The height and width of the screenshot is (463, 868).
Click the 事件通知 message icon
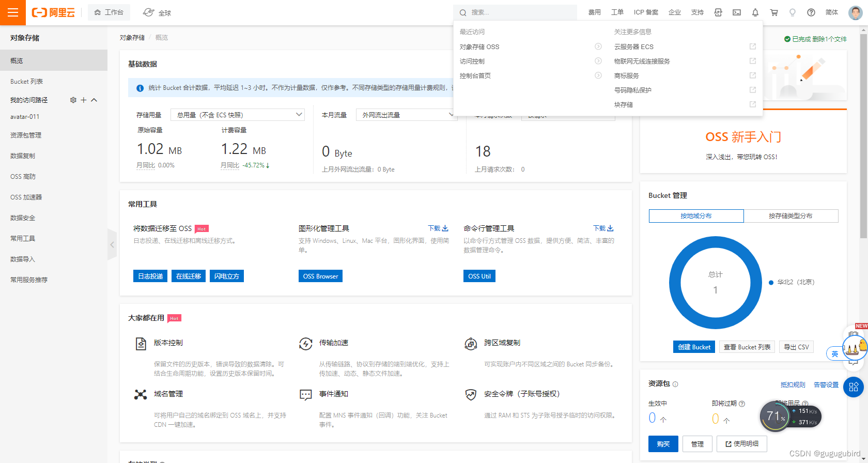(306, 395)
